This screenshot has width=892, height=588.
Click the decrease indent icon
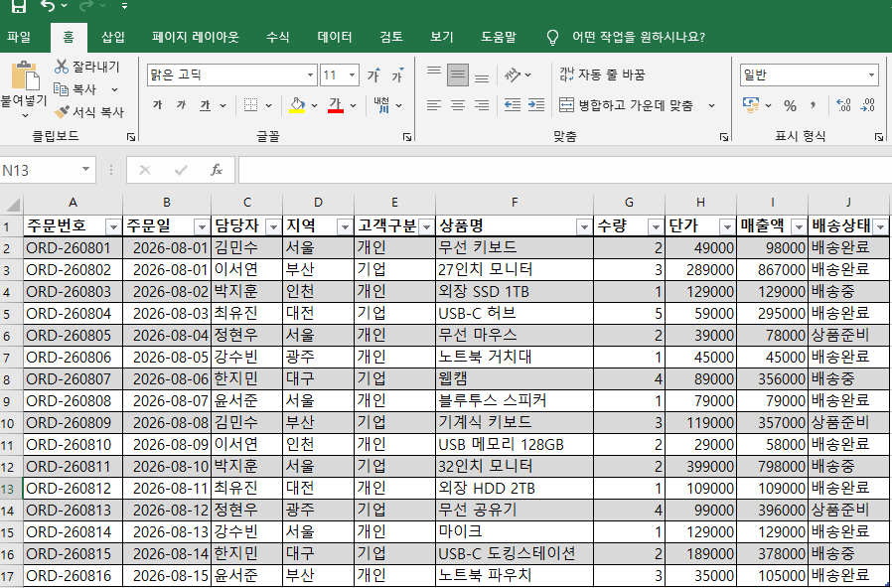[513, 105]
